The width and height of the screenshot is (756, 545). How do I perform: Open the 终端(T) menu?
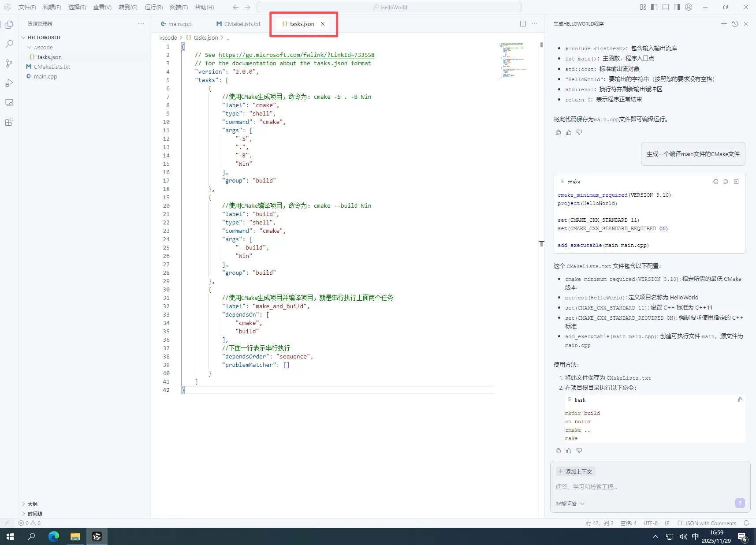(x=179, y=7)
